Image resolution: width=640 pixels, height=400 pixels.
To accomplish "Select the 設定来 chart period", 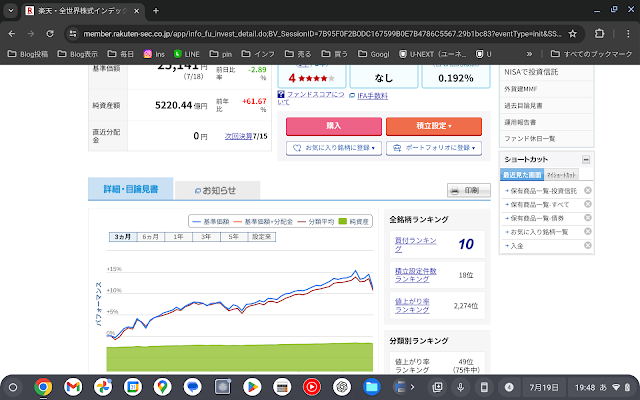I will tap(262, 237).
